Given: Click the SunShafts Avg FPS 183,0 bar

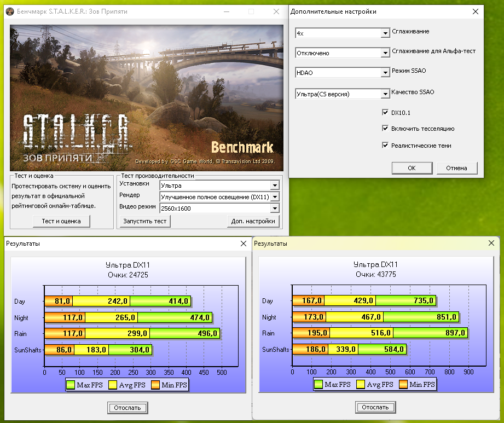Looking at the screenshot, I should 91,350.
